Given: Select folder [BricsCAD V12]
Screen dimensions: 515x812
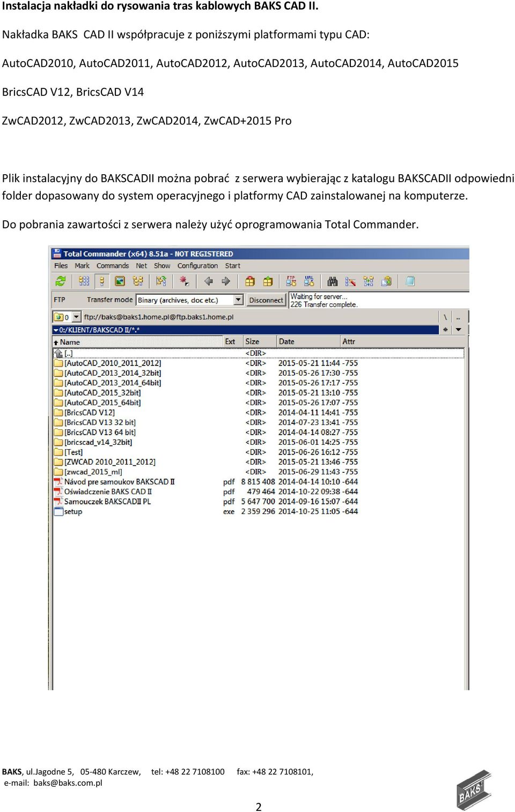Looking at the screenshot, I should [90, 413].
